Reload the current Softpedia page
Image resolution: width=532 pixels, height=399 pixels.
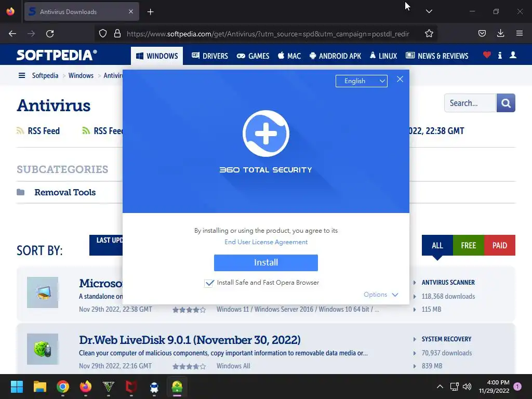(50, 34)
